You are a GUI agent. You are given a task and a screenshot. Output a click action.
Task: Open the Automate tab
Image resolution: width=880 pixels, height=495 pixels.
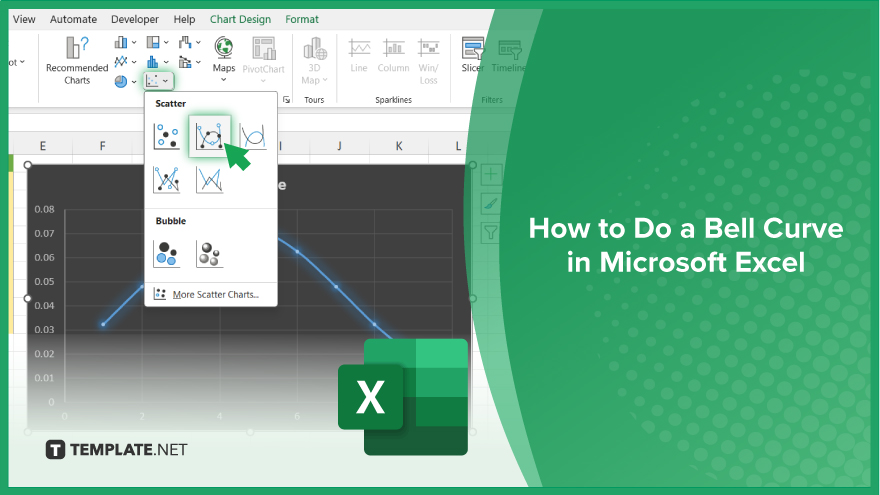click(x=74, y=19)
